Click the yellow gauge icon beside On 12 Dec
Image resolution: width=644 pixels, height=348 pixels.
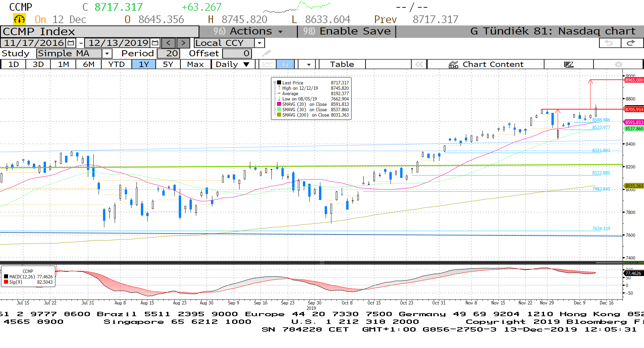pos(19,19)
